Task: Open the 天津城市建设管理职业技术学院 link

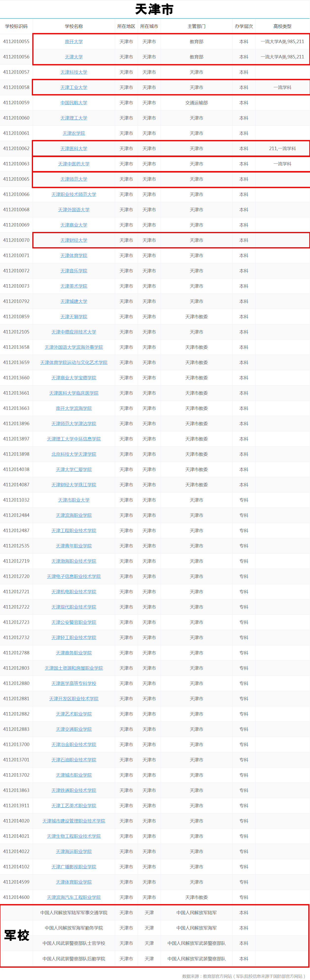Action: [74, 821]
